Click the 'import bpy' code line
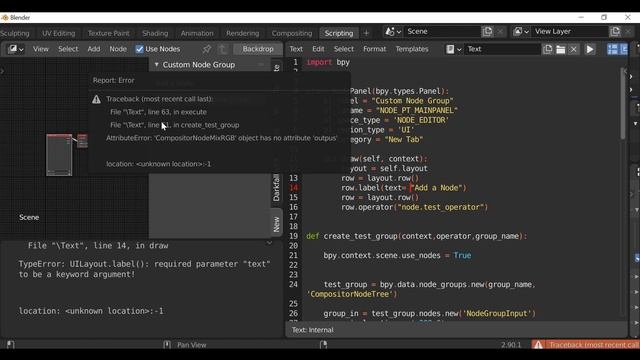This screenshot has height=360, width=640. [328, 62]
